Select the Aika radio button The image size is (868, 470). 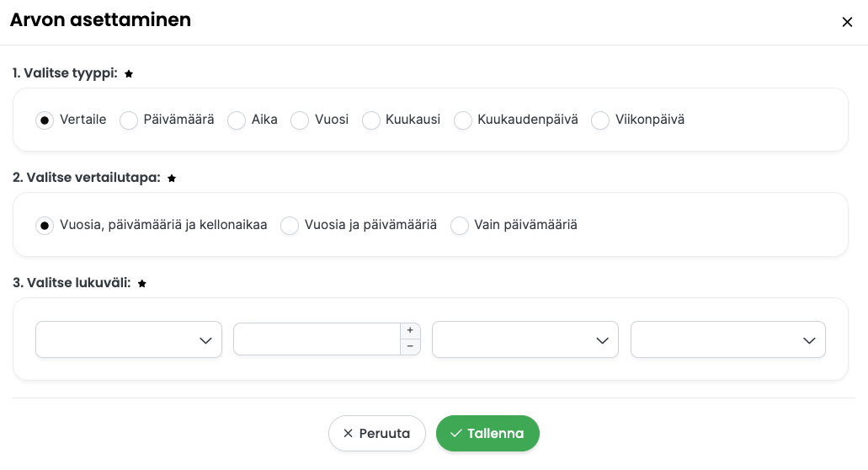tap(237, 120)
